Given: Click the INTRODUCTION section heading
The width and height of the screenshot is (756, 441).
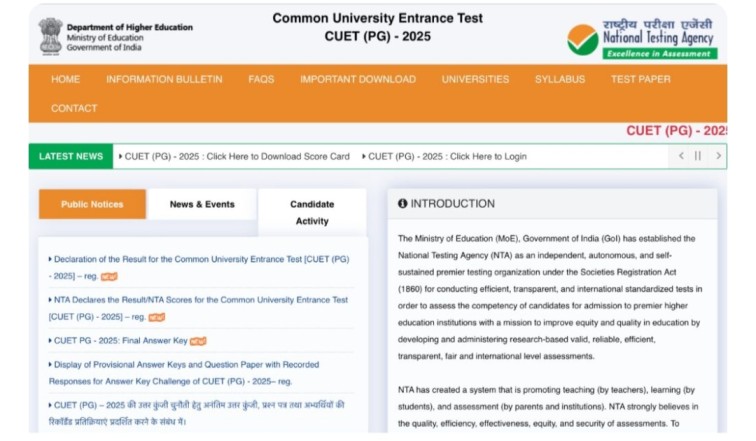Looking at the screenshot, I should [452, 204].
